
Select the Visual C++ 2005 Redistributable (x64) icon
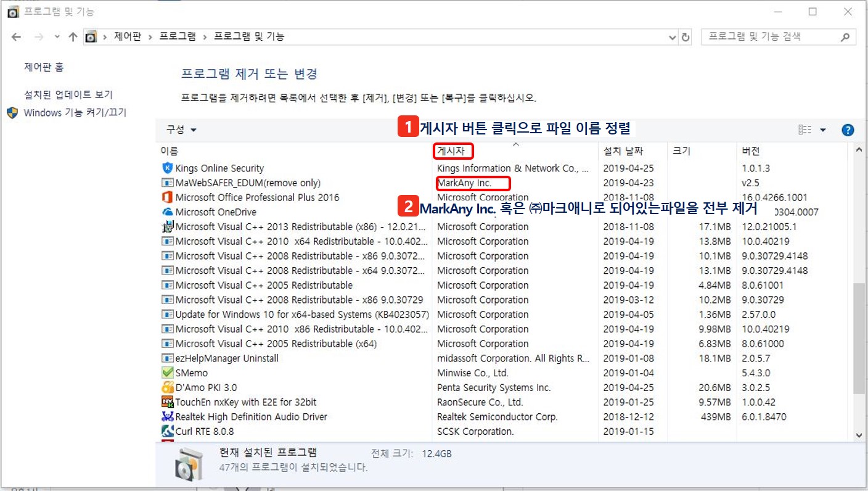168,344
